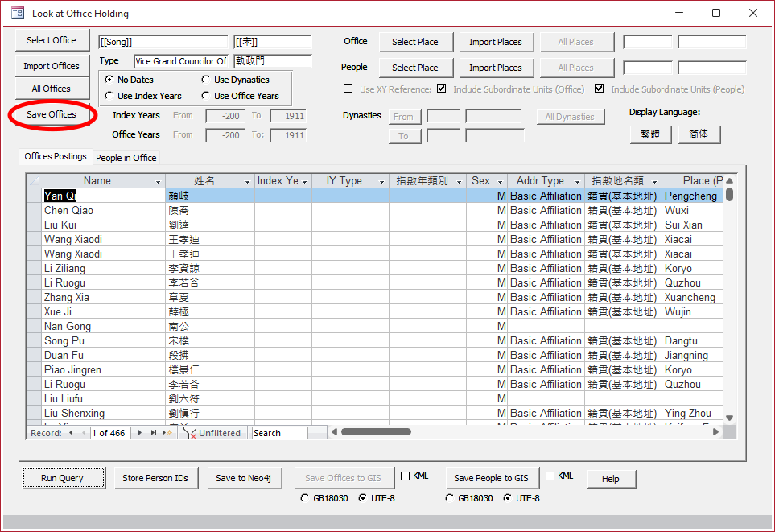This screenshot has width=775, height=532.
Task: Select the Use Index Years option
Action: coord(109,96)
